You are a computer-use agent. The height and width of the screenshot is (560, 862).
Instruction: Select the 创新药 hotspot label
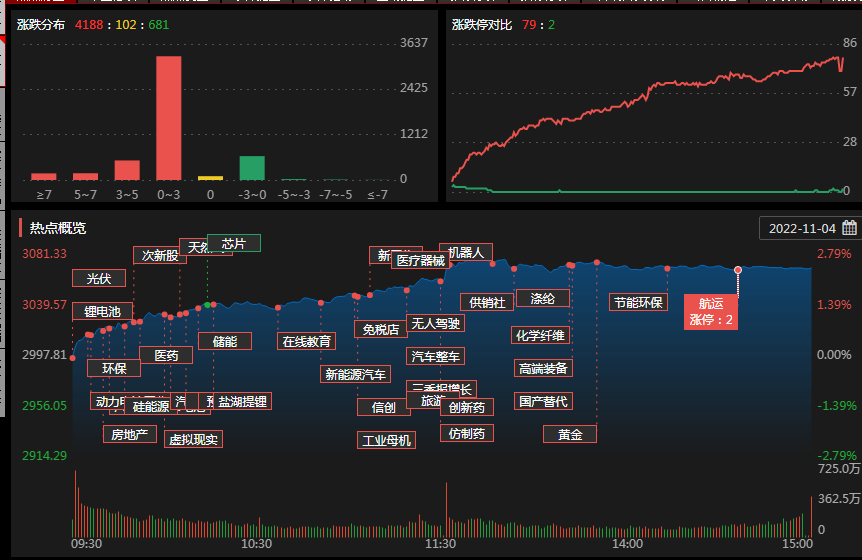[x=467, y=407]
